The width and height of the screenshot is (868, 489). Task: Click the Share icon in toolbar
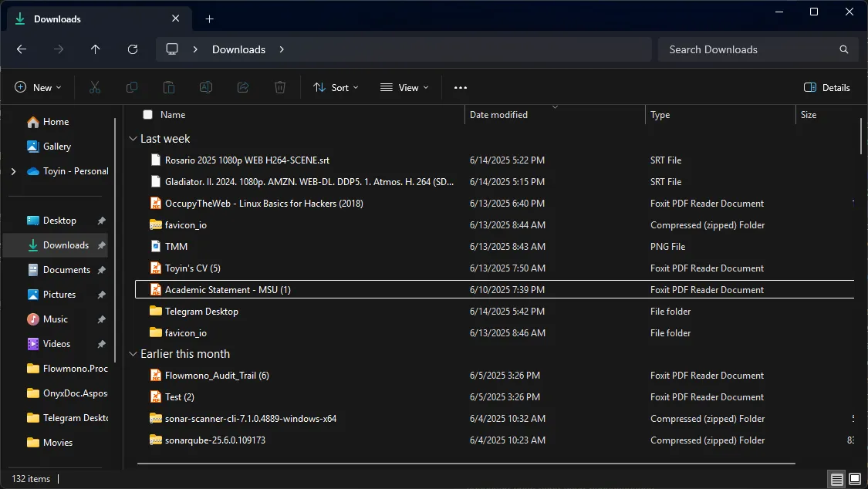pos(243,88)
